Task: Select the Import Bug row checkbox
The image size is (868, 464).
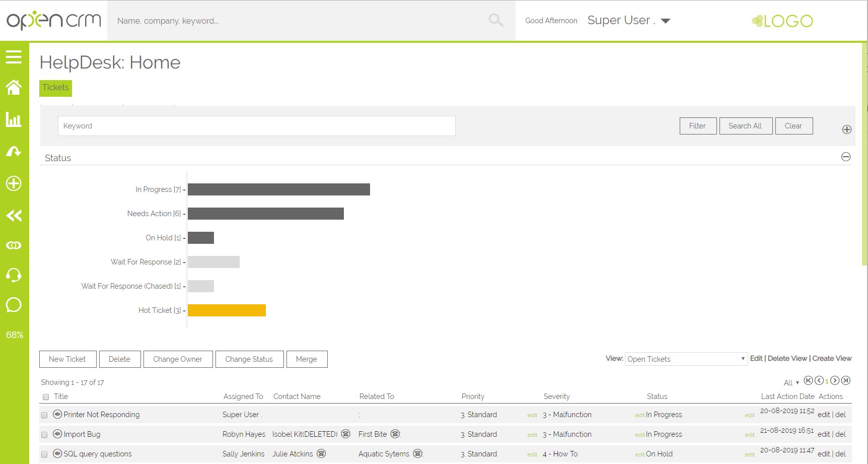Action: [x=44, y=435]
